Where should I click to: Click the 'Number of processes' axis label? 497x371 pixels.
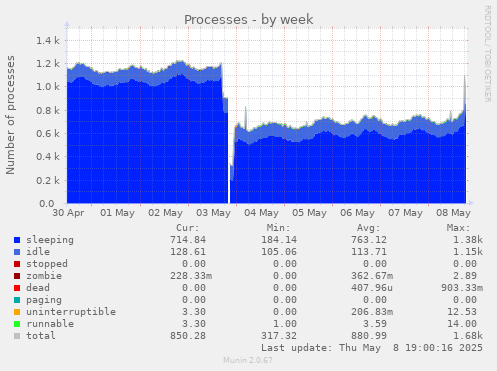point(10,115)
